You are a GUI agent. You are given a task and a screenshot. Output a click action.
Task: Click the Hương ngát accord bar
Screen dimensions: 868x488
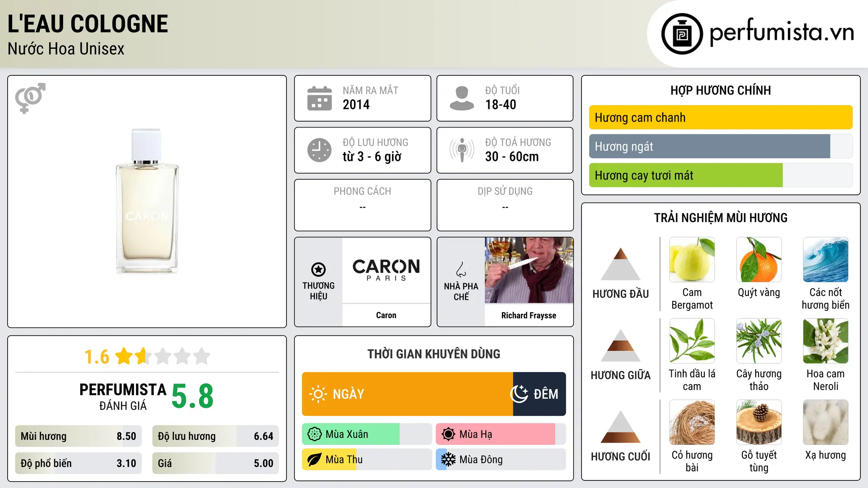pos(721,146)
